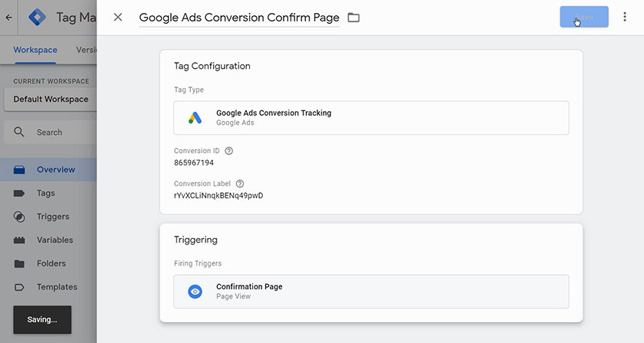Select Google Ads Conversion Tracking tag type
This screenshot has width=644, height=343.
coord(371,118)
